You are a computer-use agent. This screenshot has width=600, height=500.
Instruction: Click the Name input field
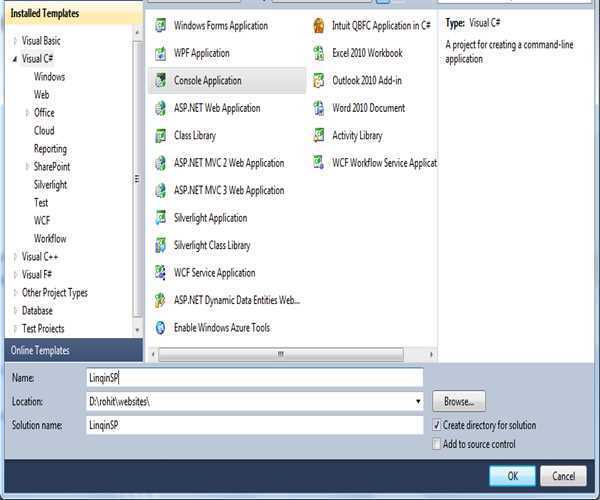tap(255, 378)
